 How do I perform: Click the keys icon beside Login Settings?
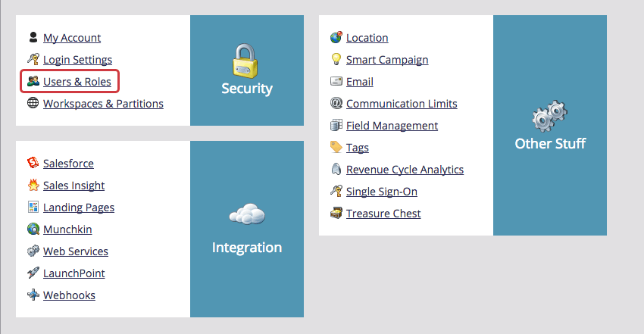tap(33, 59)
